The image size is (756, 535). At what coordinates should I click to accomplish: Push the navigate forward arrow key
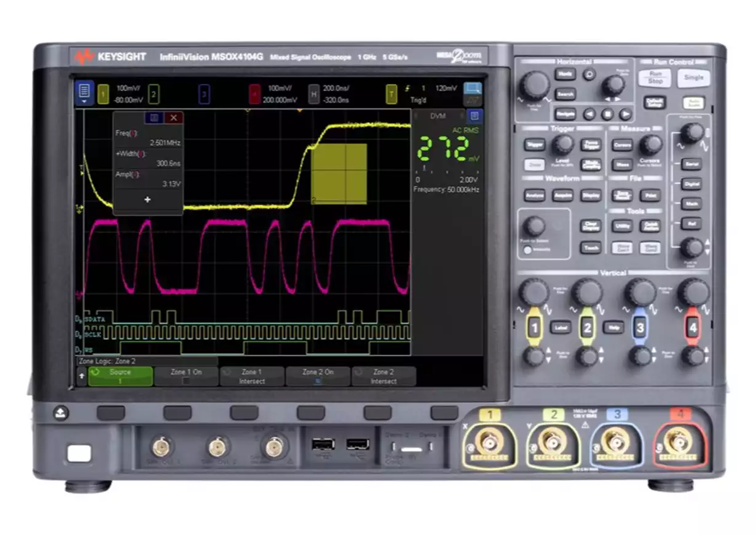(626, 114)
